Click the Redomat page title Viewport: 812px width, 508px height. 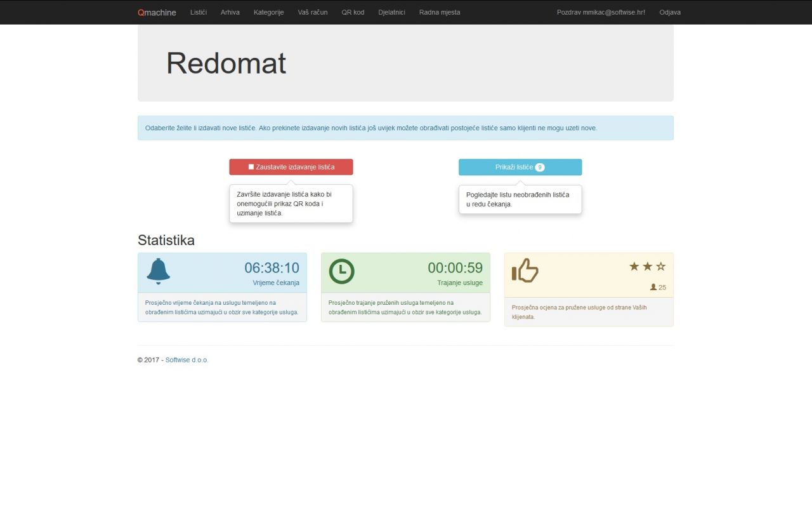[x=226, y=63]
